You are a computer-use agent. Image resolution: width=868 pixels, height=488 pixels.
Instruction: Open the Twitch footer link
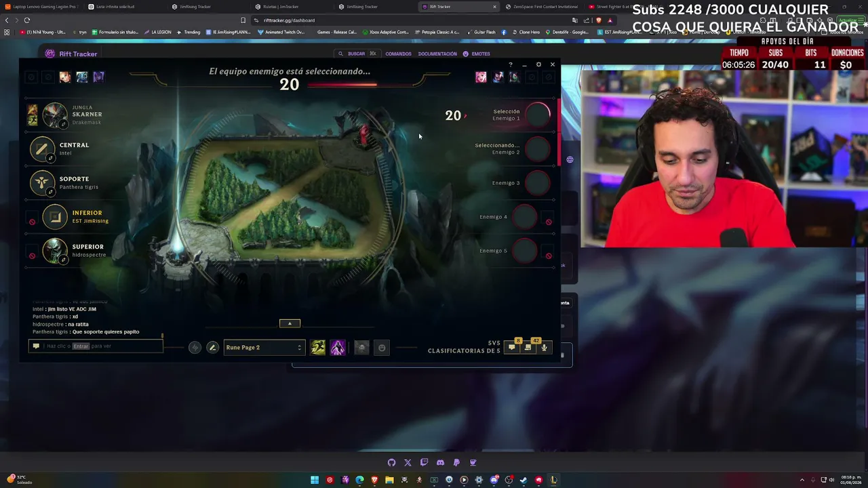tap(424, 463)
